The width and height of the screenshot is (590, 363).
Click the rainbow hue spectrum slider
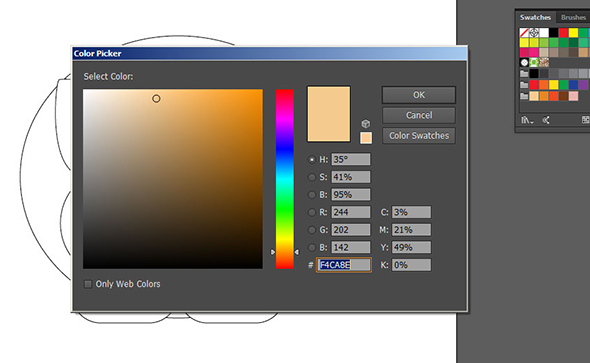285,179
